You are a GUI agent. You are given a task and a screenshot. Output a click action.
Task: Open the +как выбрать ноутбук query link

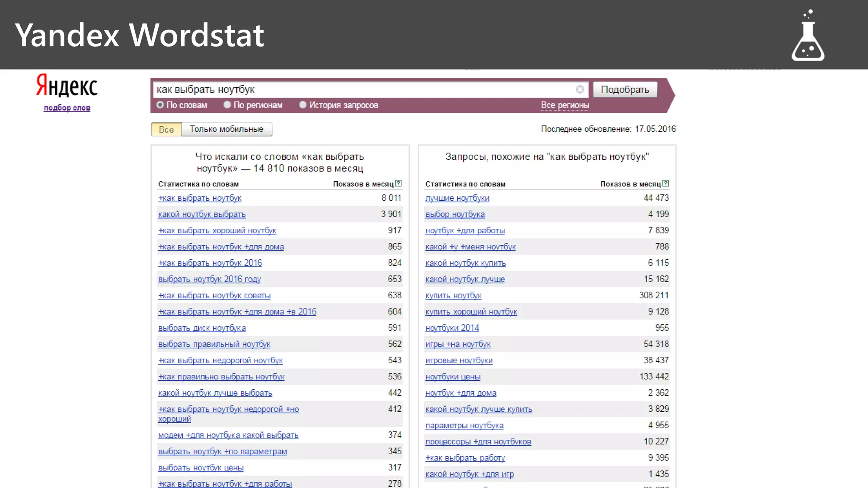click(x=200, y=198)
